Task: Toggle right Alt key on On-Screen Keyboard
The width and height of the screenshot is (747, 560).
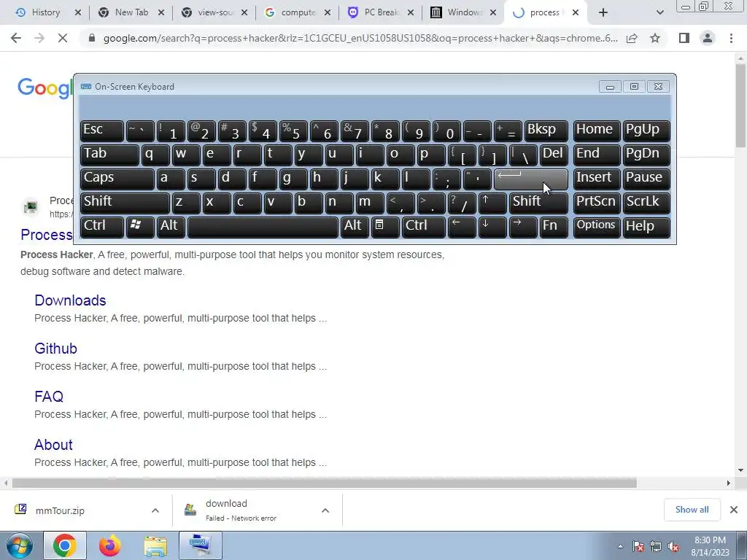Action: click(x=355, y=227)
